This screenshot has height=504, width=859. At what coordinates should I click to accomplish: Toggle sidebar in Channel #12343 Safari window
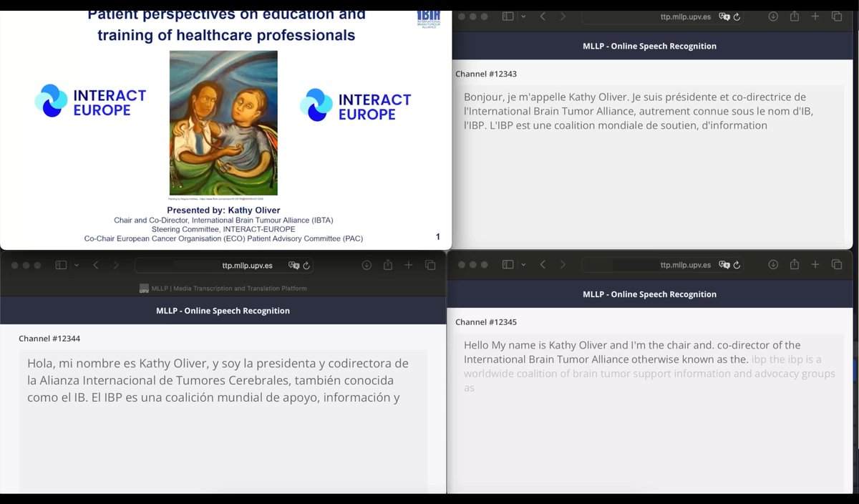[508, 16]
